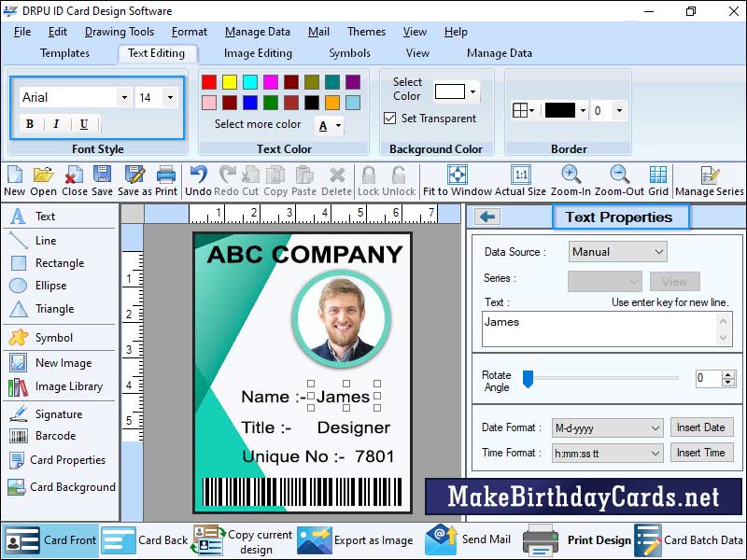The height and width of the screenshot is (560, 747).
Task: Pick a red color swatch in Text Color
Action: [x=208, y=81]
